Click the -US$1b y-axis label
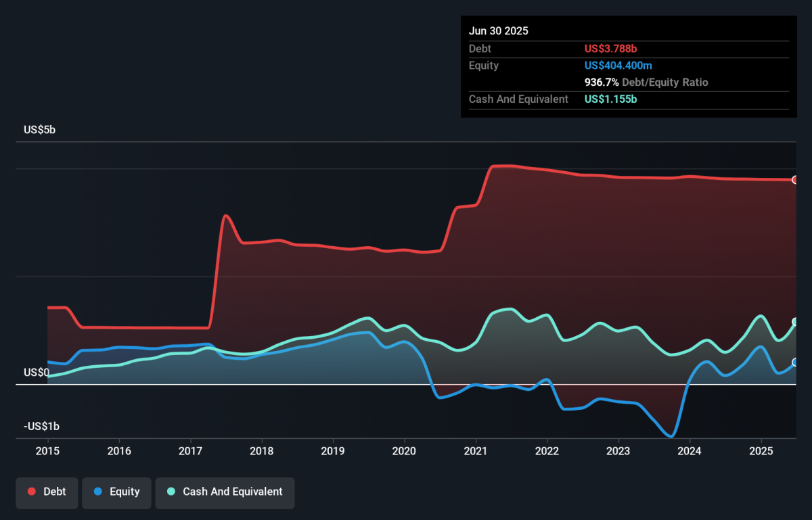812x520 pixels. pyautogui.click(x=41, y=427)
